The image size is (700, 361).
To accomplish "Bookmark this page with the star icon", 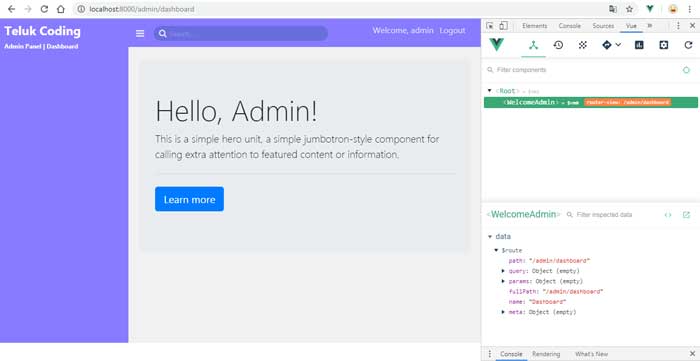I will coord(629,9).
